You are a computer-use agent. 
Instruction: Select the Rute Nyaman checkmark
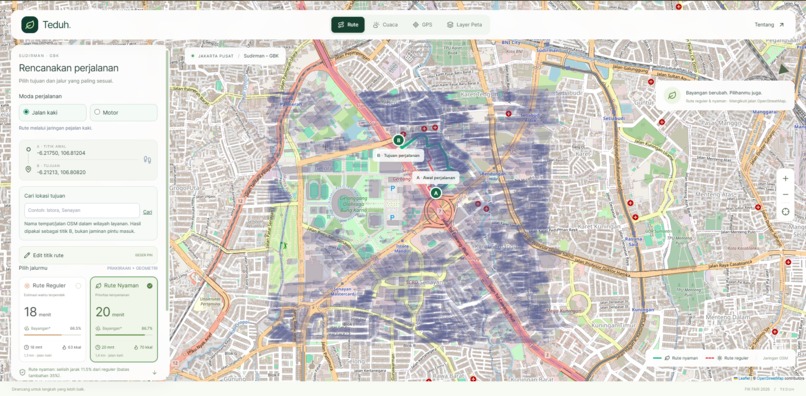150,285
